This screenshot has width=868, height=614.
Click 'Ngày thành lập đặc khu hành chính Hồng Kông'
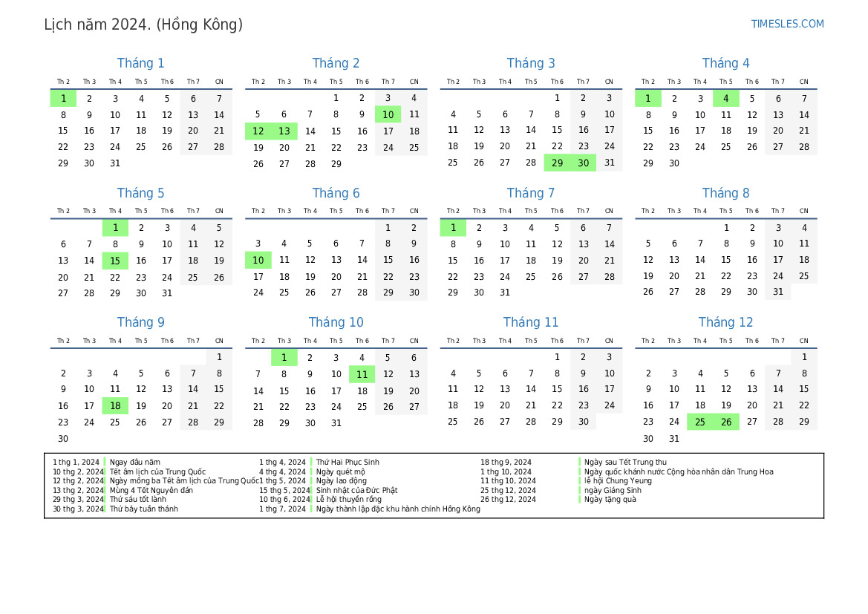coord(398,509)
